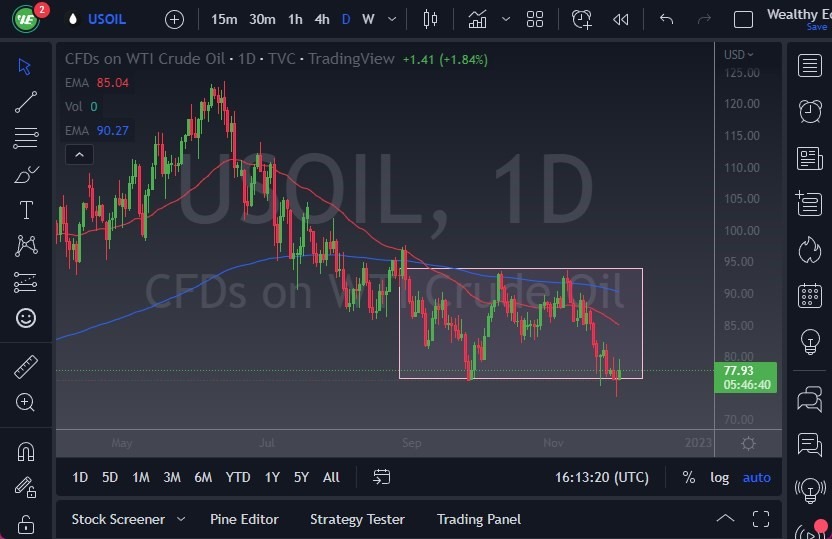Set the 4h chart timeframe
832x539 pixels.
(x=322, y=19)
